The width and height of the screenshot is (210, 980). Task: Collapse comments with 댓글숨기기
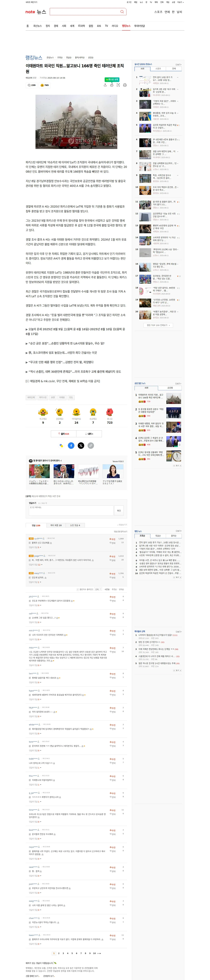point(122,525)
